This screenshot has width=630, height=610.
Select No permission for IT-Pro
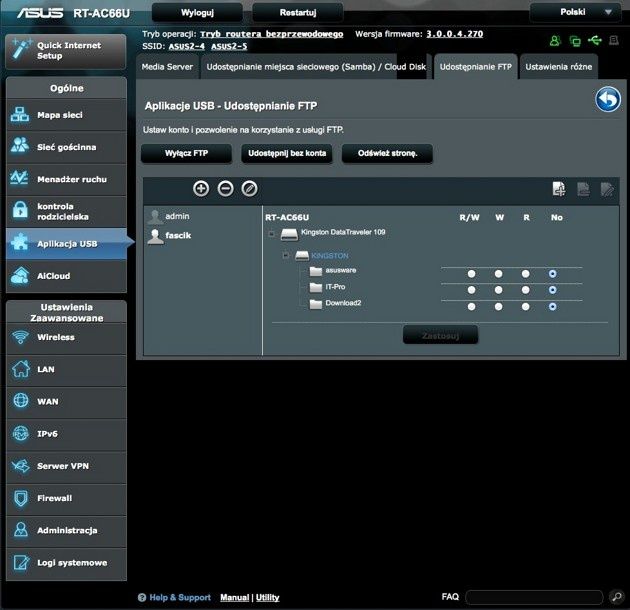[552, 290]
